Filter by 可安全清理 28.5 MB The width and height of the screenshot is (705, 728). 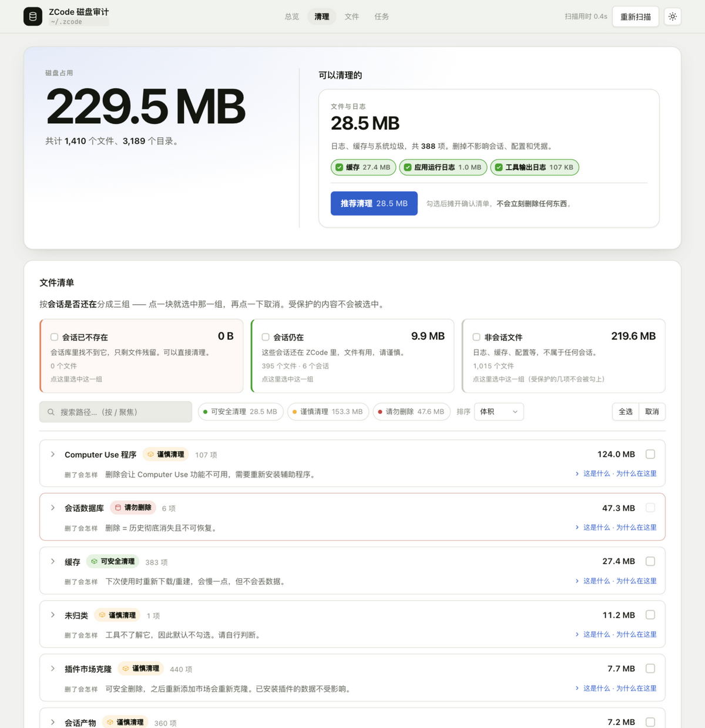241,412
